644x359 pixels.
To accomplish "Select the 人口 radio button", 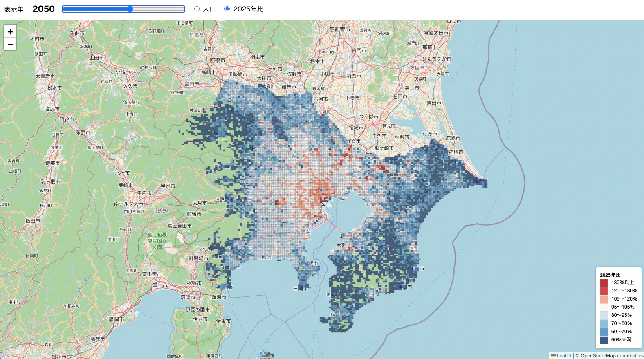I will [x=197, y=9].
